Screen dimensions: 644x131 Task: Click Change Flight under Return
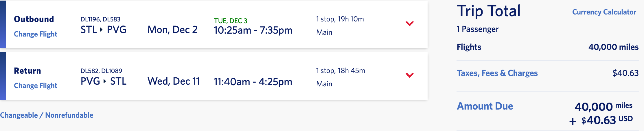click(x=36, y=86)
